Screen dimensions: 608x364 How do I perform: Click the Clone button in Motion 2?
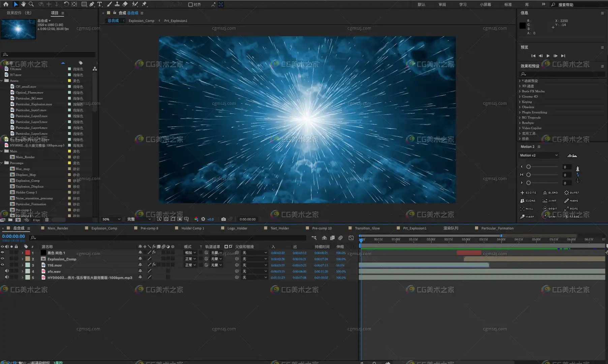click(x=528, y=201)
